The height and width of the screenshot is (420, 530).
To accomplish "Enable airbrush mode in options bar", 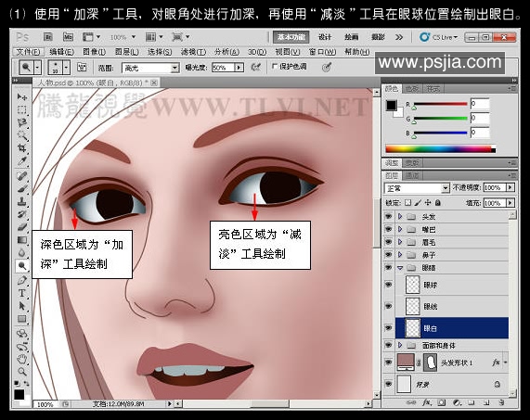I will point(256,67).
